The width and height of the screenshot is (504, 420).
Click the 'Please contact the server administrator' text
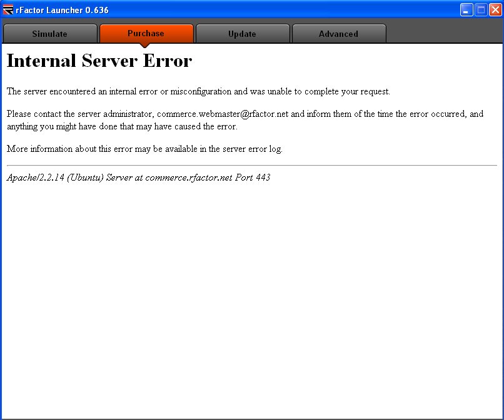80,114
